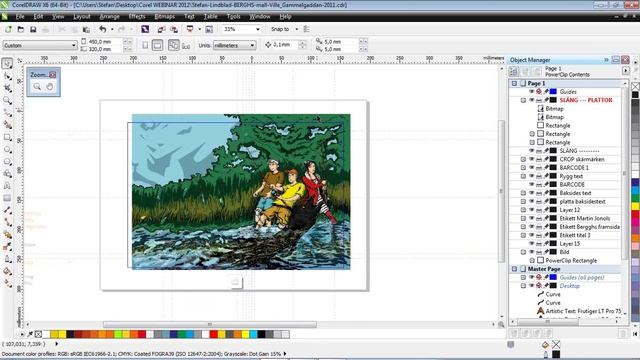Select the Eyedropper tool in toolbox
The image size is (640, 360).
7,247
